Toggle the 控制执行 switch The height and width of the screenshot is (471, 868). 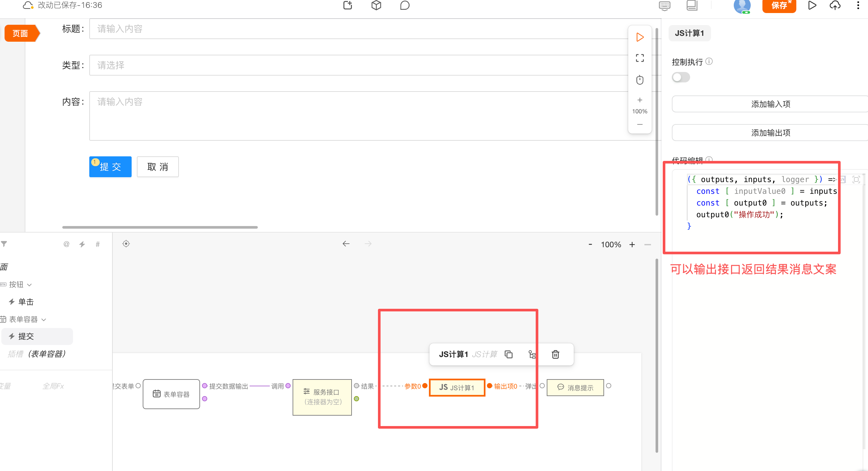point(681,78)
